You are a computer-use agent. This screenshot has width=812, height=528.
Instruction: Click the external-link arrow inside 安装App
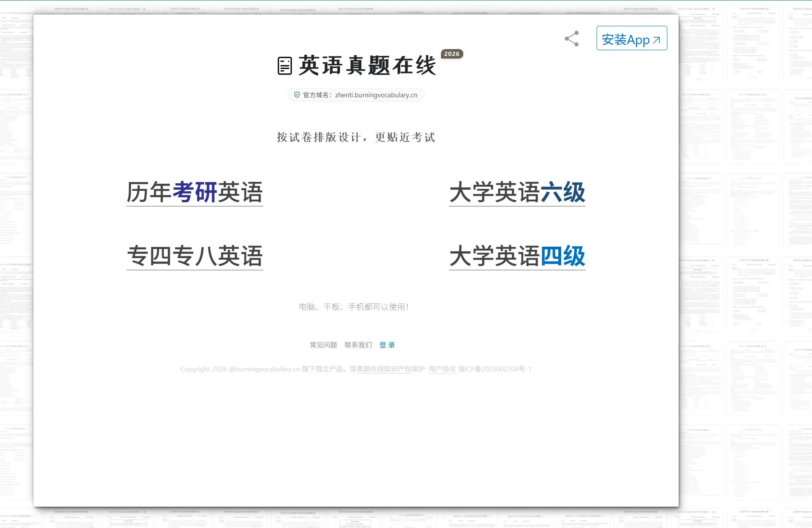pyautogui.click(x=657, y=40)
